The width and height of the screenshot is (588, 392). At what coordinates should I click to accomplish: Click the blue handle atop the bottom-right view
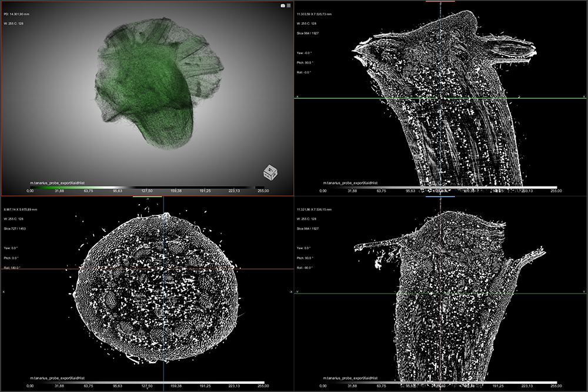tap(440, 197)
